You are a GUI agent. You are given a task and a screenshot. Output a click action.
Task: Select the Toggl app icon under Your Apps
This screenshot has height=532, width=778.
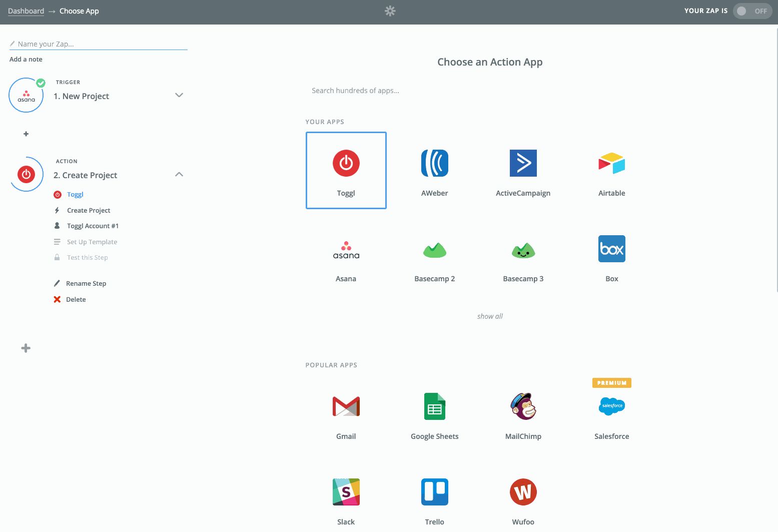click(346, 163)
